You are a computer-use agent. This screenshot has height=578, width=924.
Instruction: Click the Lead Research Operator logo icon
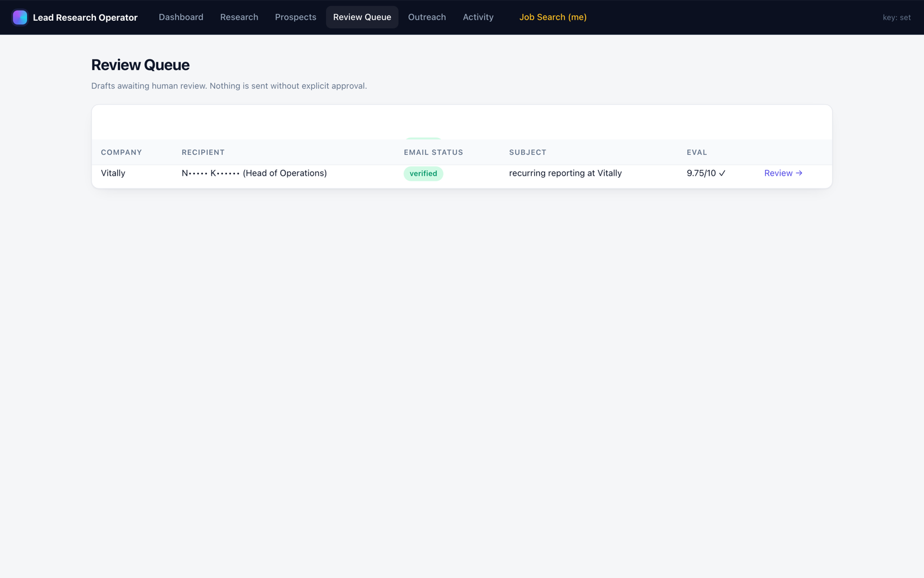pyautogui.click(x=20, y=17)
